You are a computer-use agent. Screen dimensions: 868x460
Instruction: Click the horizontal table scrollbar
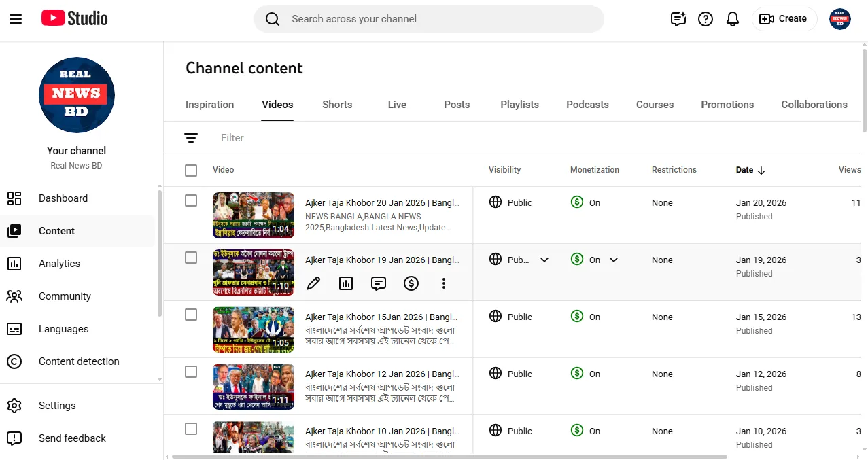(x=449, y=457)
